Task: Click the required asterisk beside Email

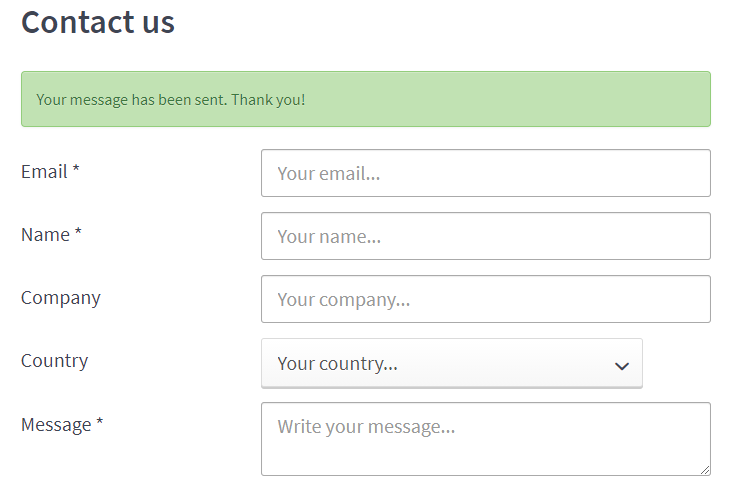Action: pyautogui.click(x=75, y=171)
